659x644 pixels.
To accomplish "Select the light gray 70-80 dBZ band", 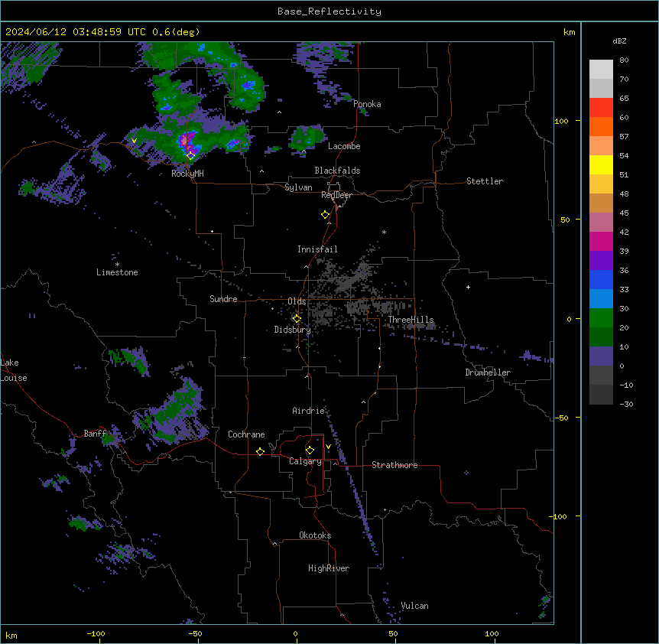I will tap(601, 70).
